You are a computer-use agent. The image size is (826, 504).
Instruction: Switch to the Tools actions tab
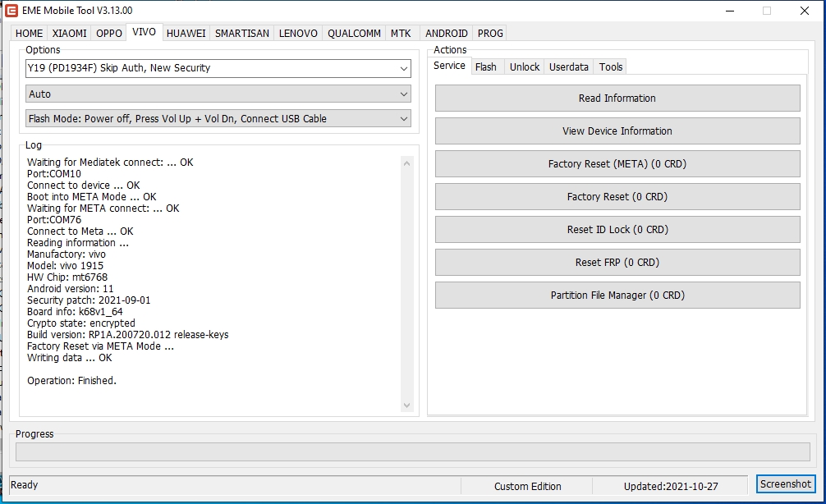611,66
